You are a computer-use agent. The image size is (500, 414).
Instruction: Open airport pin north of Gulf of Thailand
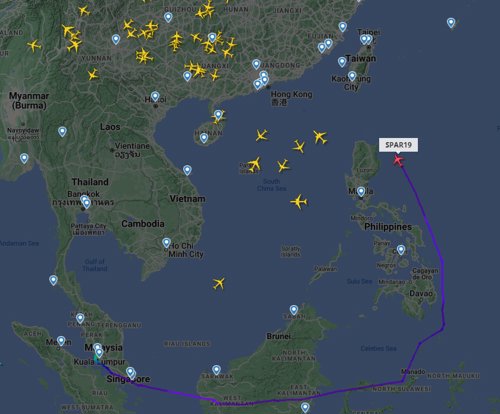coord(86,203)
